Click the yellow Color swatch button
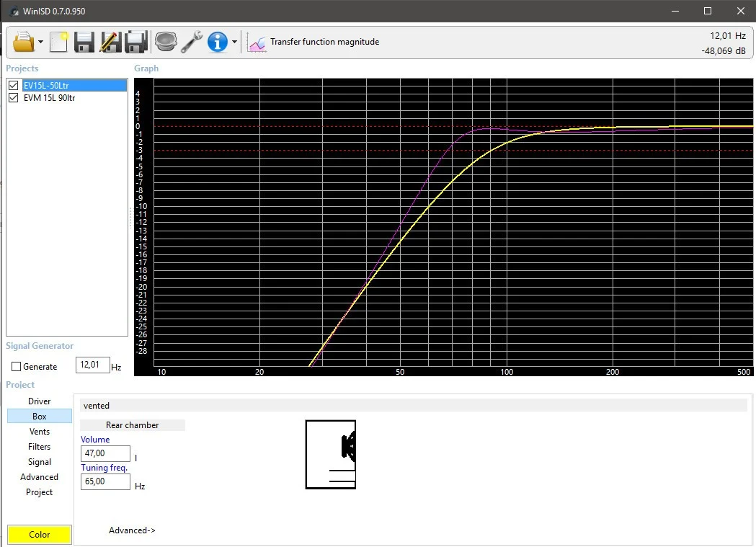756x547 pixels. click(x=39, y=534)
